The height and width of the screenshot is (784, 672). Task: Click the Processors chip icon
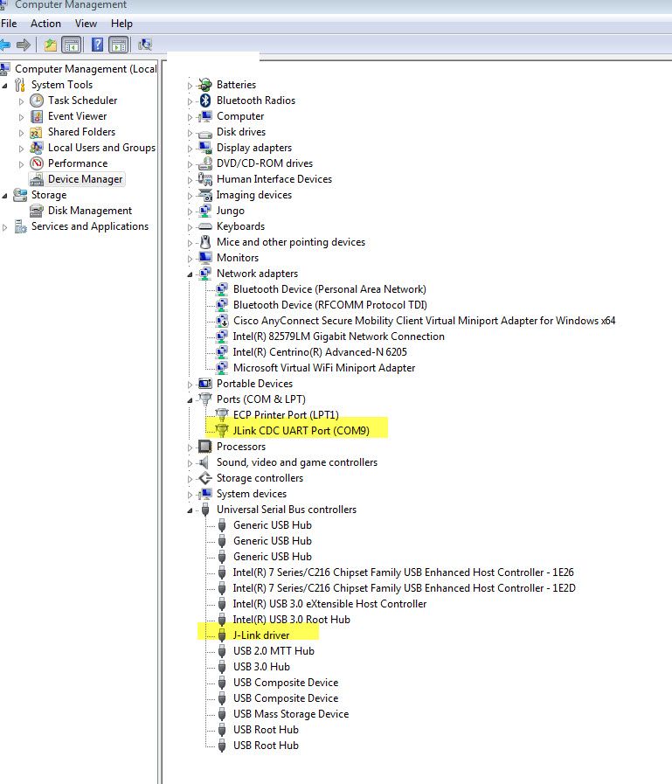coord(205,447)
